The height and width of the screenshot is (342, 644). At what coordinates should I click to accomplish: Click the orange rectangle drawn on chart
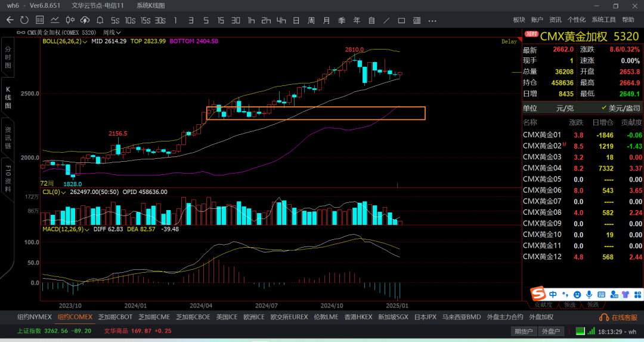[315, 113]
